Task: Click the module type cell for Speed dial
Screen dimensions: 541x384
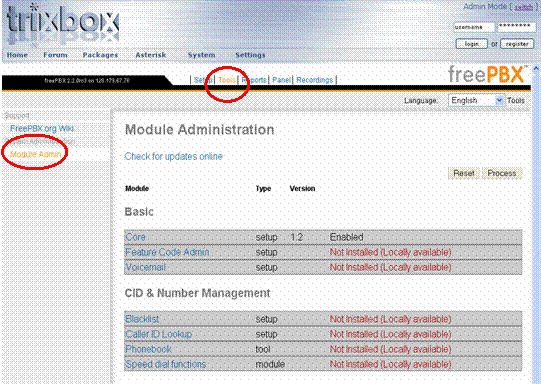Action: coord(270,364)
